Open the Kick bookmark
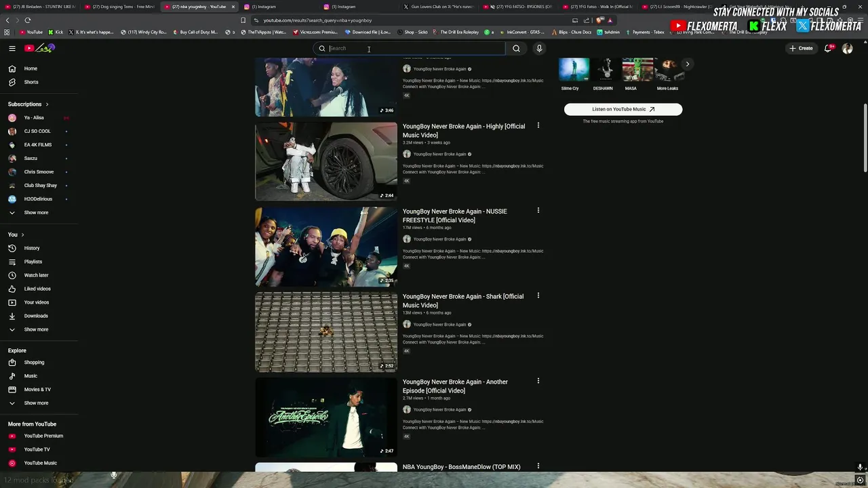The image size is (868, 488). [56, 32]
